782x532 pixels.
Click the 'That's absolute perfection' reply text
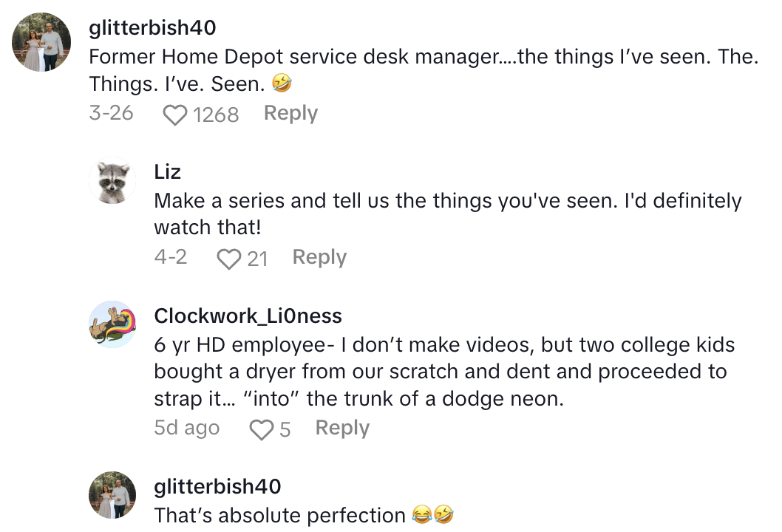click(279, 515)
